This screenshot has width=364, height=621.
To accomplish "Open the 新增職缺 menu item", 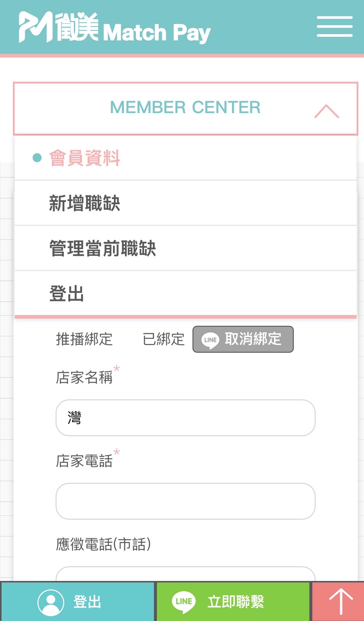I will pos(85,203).
